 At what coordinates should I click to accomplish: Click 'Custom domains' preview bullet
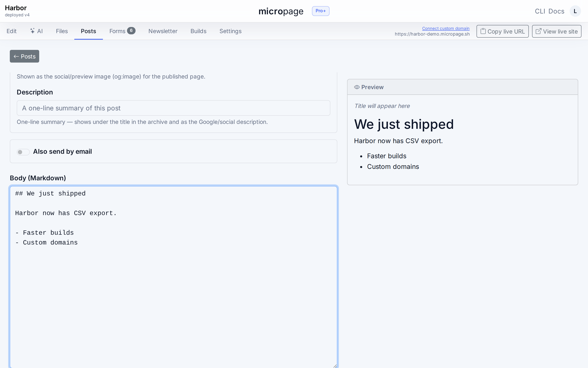393,167
